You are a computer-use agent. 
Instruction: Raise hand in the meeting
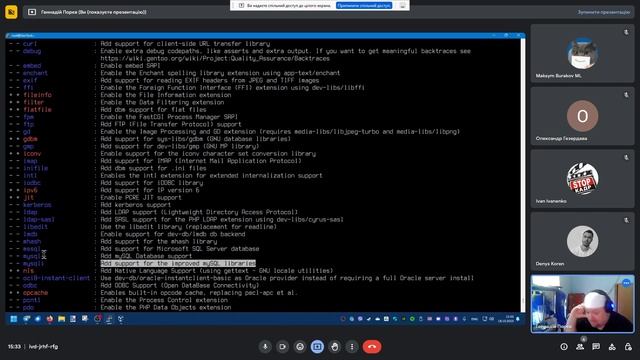335,347
